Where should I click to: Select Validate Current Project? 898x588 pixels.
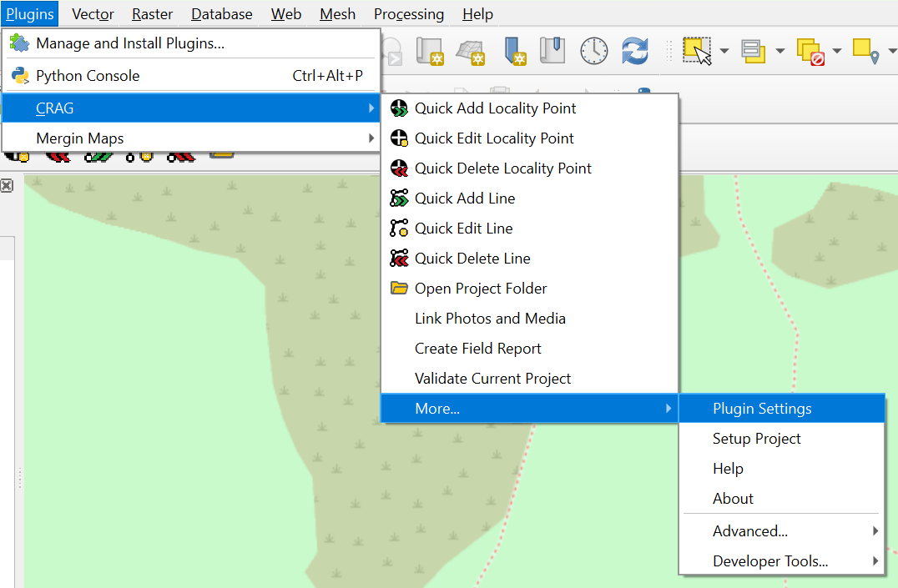click(530, 379)
